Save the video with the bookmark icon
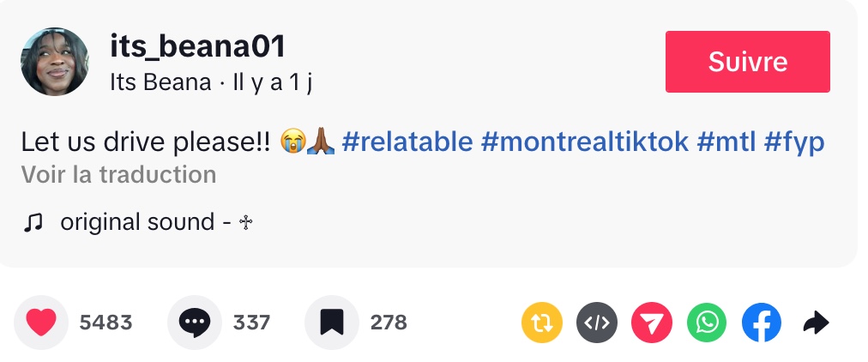This screenshot has height=362, width=868. (331, 323)
